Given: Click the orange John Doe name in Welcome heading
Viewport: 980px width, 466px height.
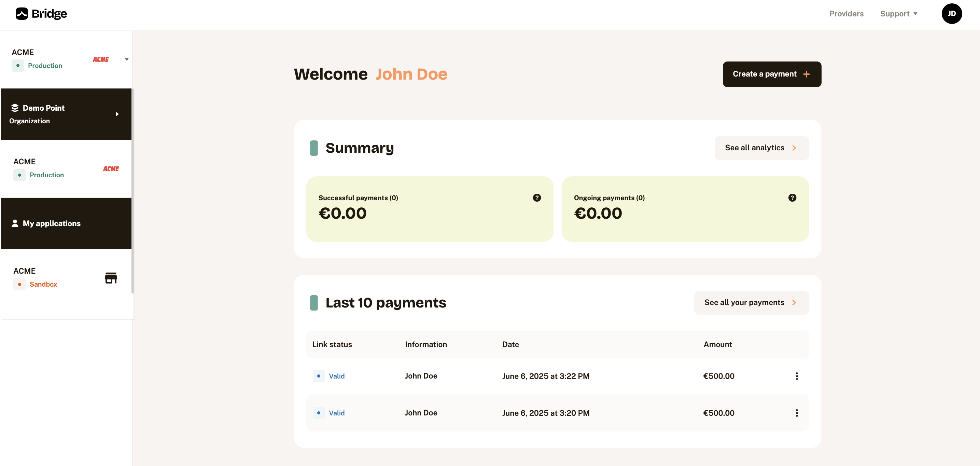Looking at the screenshot, I should pos(411,74).
